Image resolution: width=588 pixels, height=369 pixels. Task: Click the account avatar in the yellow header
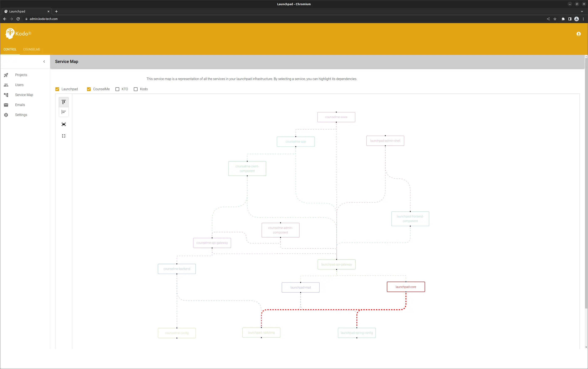click(578, 34)
